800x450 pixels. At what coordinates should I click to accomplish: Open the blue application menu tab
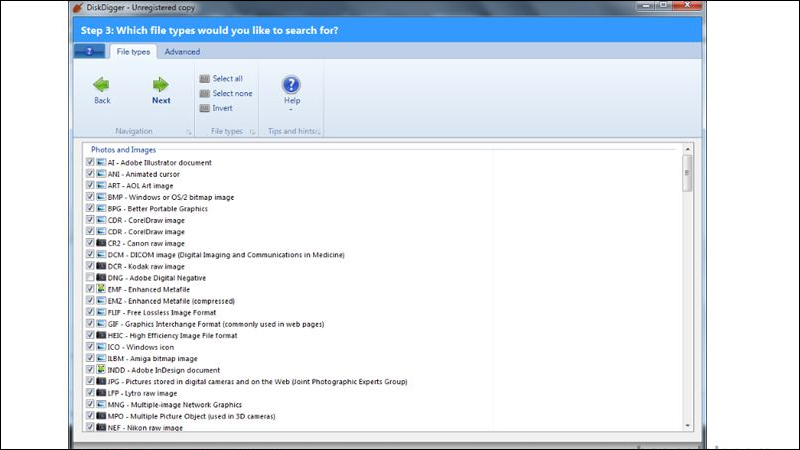89,51
